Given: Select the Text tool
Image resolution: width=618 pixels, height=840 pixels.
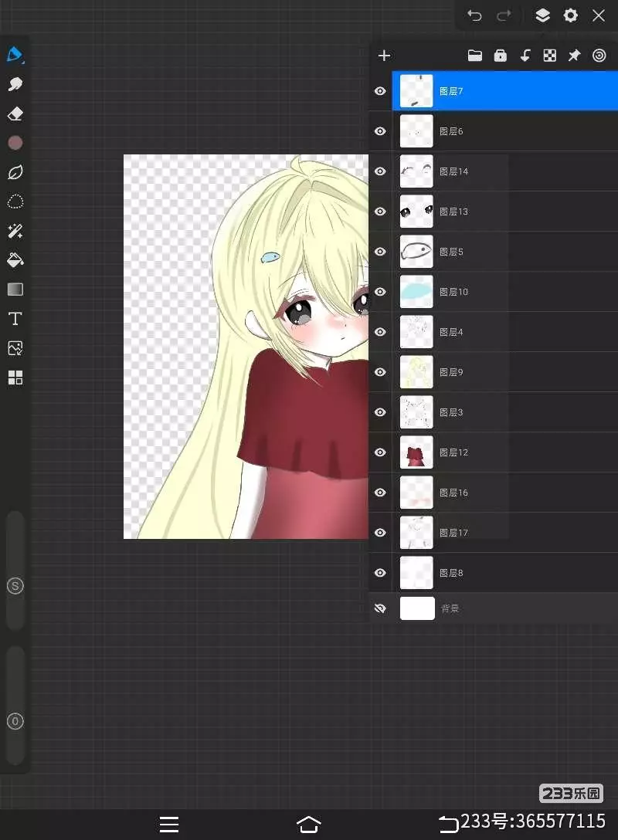Looking at the screenshot, I should click(x=15, y=319).
